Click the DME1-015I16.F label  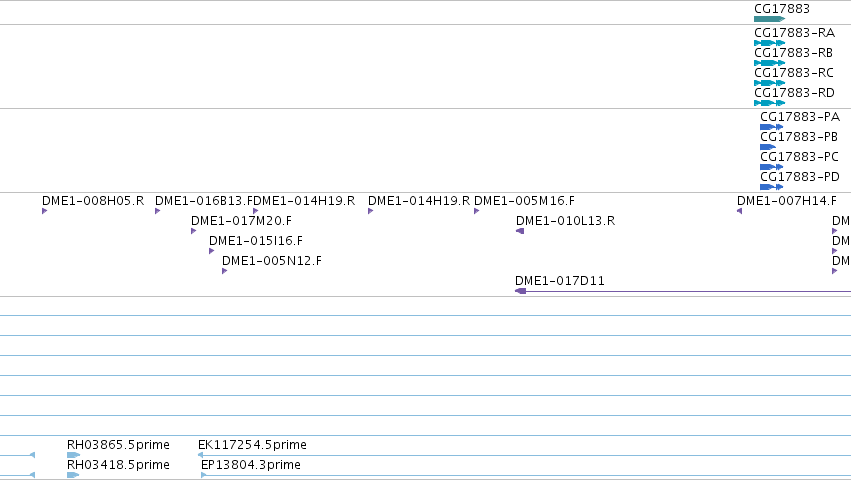256,241
